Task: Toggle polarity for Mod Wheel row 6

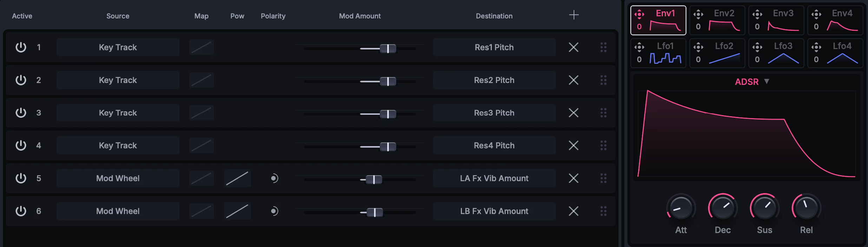Action: [x=274, y=211]
